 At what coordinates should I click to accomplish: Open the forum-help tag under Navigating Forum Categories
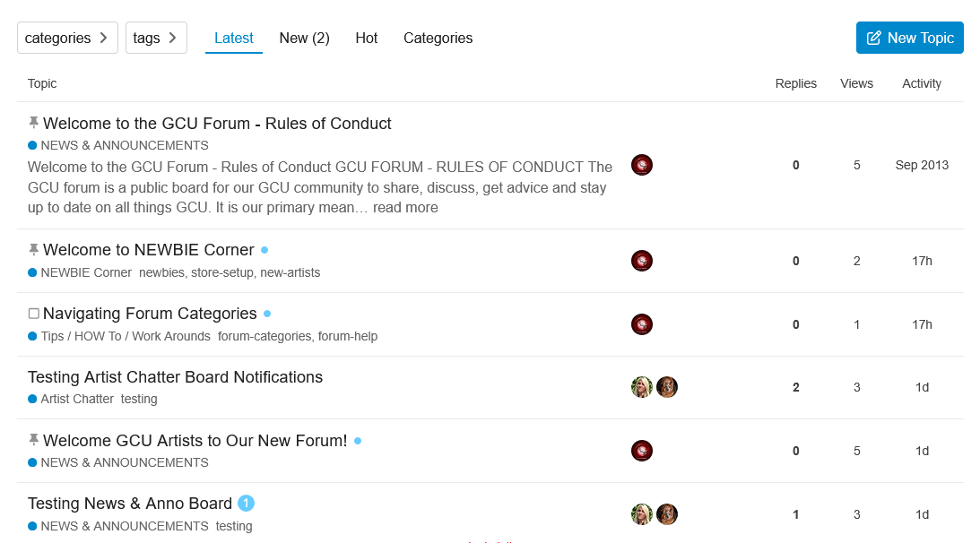click(348, 336)
